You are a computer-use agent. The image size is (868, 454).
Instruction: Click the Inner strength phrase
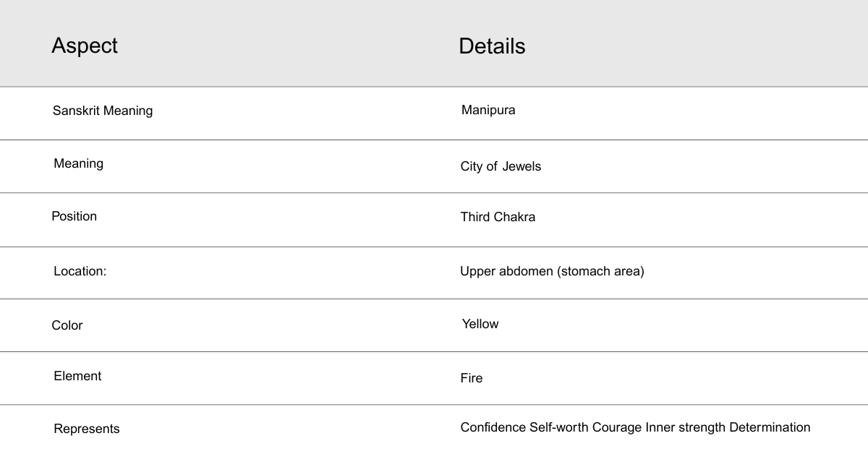coord(686,427)
